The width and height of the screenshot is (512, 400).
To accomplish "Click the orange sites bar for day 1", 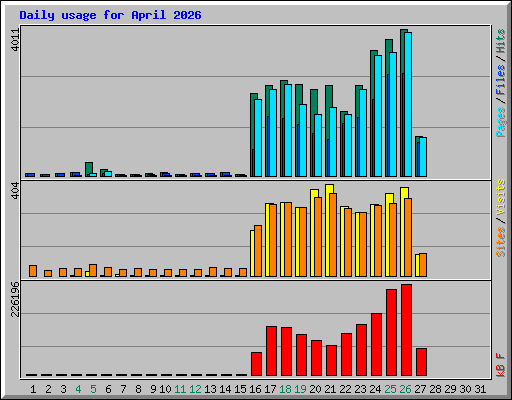I will coord(33,271).
